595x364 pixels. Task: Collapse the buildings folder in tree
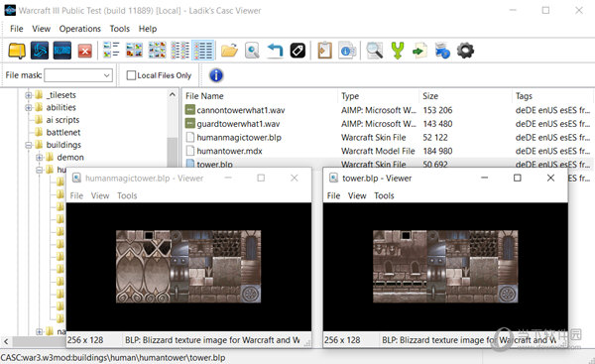click(x=29, y=145)
